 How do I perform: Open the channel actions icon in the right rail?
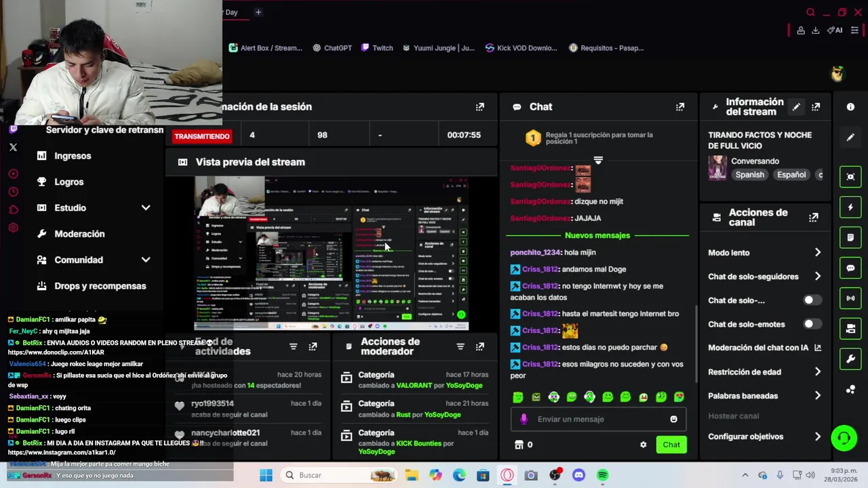[850, 329]
